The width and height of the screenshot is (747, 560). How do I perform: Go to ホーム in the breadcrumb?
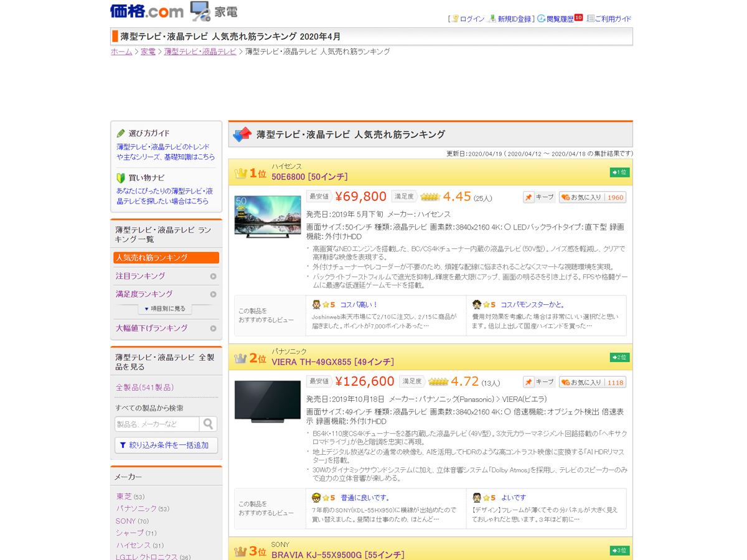click(121, 52)
